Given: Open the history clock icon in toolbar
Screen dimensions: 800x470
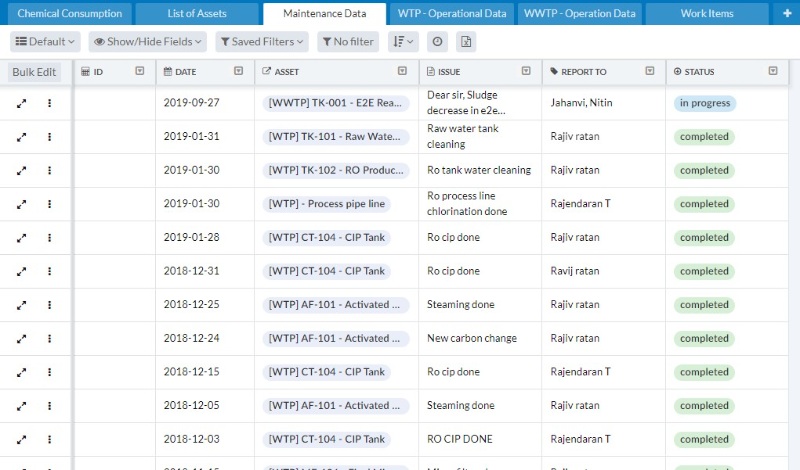Looking at the screenshot, I should [x=437, y=42].
